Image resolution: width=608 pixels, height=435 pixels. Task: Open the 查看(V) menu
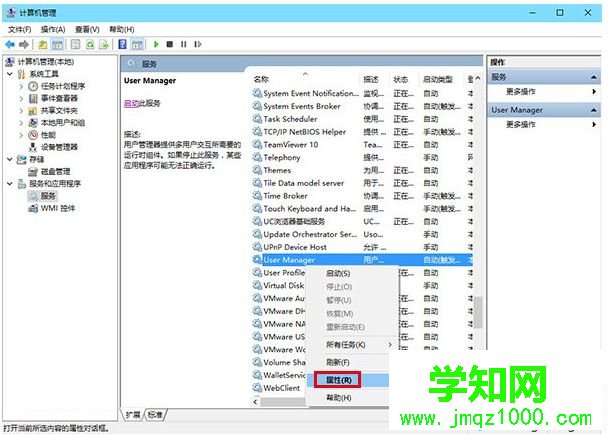click(87, 29)
